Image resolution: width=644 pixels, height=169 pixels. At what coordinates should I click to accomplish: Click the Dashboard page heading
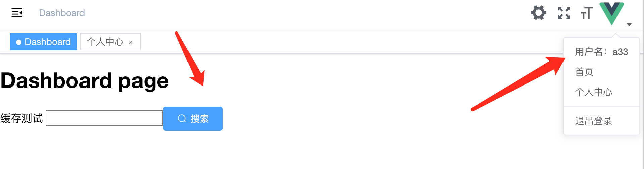click(x=85, y=81)
